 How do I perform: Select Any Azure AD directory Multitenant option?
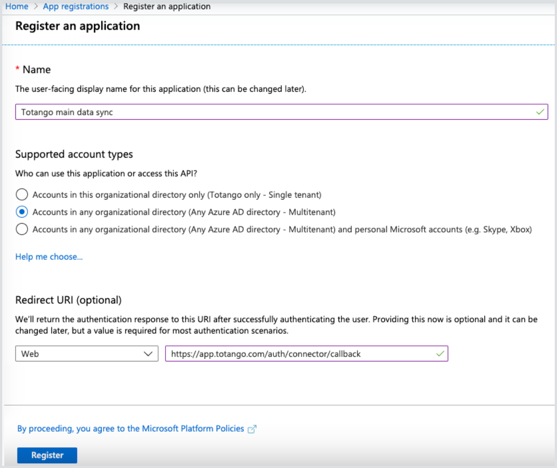pyautogui.click(x=22, y=212)
